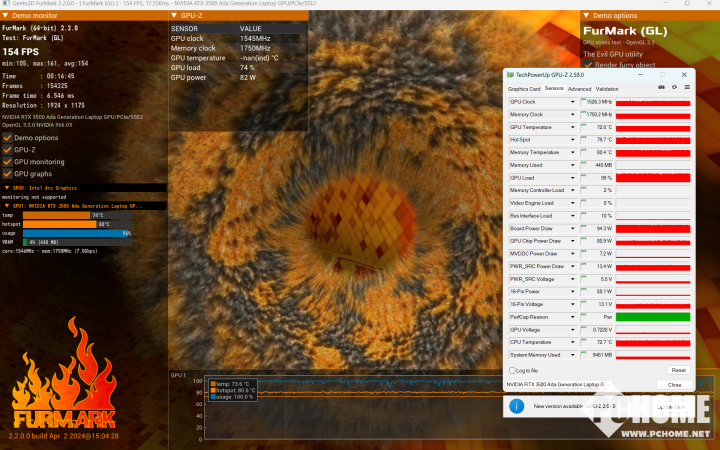Click the GPU-Z screenshot camera icon

(661, 88)
